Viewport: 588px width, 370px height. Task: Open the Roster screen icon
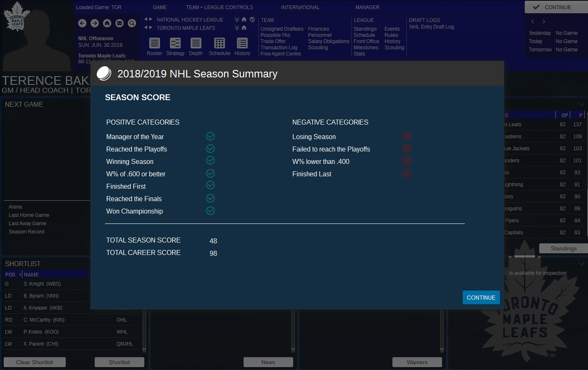pos(155,43)
